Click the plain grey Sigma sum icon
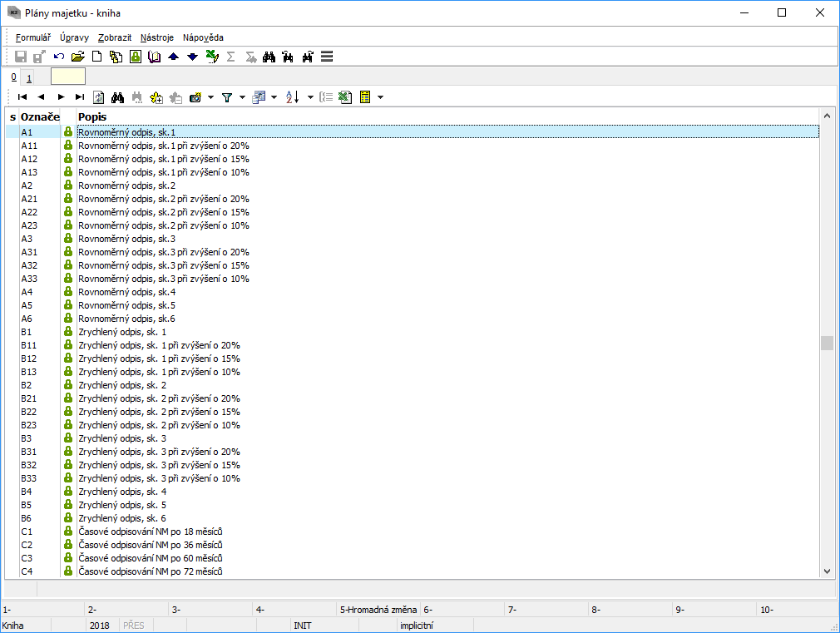This screenshot has height=633, width=840. [x=231, y=57]
